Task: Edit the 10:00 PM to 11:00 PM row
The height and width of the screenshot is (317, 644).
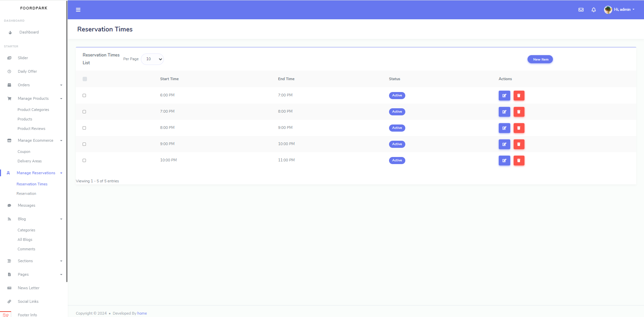Action: pyautogui.click(x=504, y=161)
